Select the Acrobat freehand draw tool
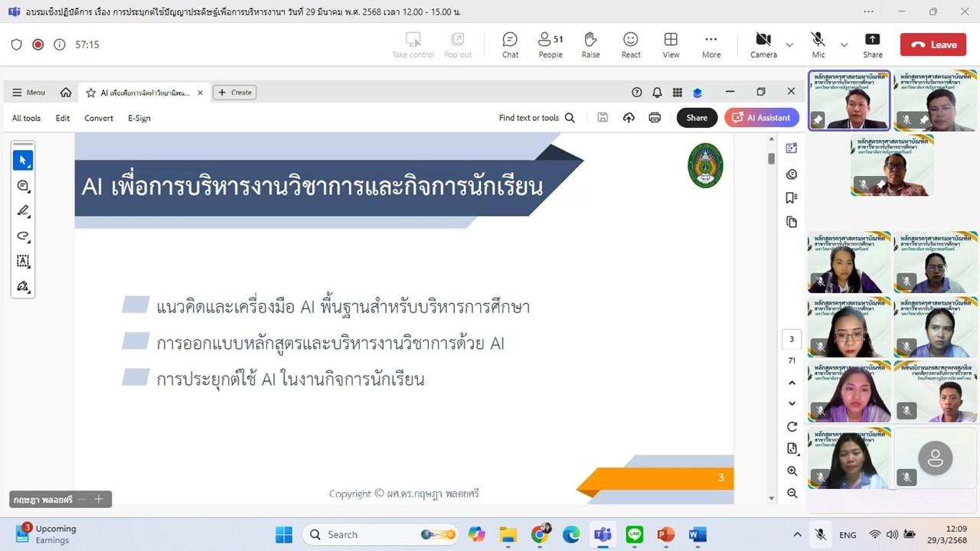This screenshot has height=551, width=980. 23,236
